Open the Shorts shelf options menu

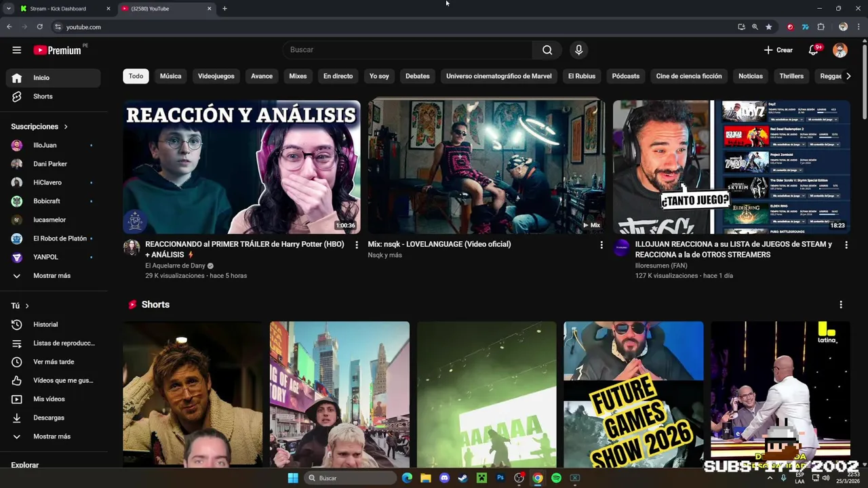[x=841, y=305]
